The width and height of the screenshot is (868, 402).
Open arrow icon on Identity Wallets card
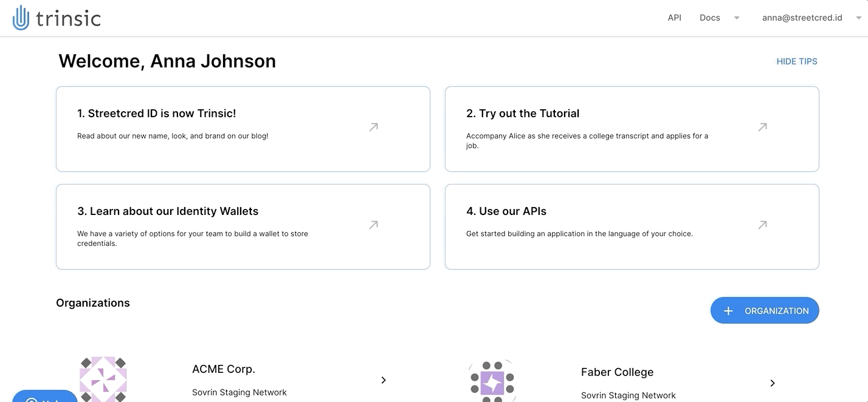(373, 225)
